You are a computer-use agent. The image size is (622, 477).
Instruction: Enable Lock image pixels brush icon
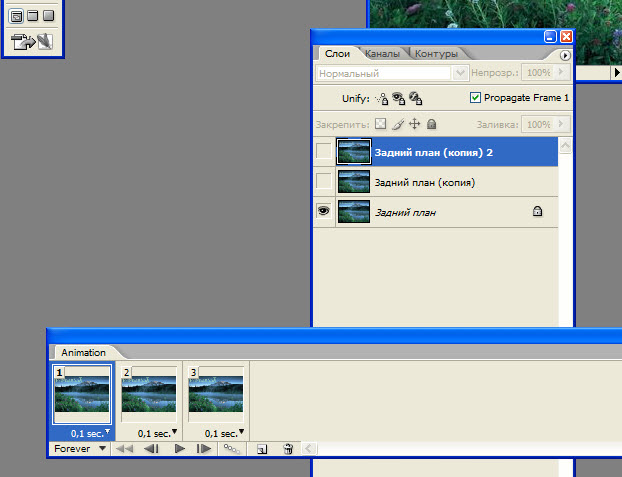click(x=398, y=124)
